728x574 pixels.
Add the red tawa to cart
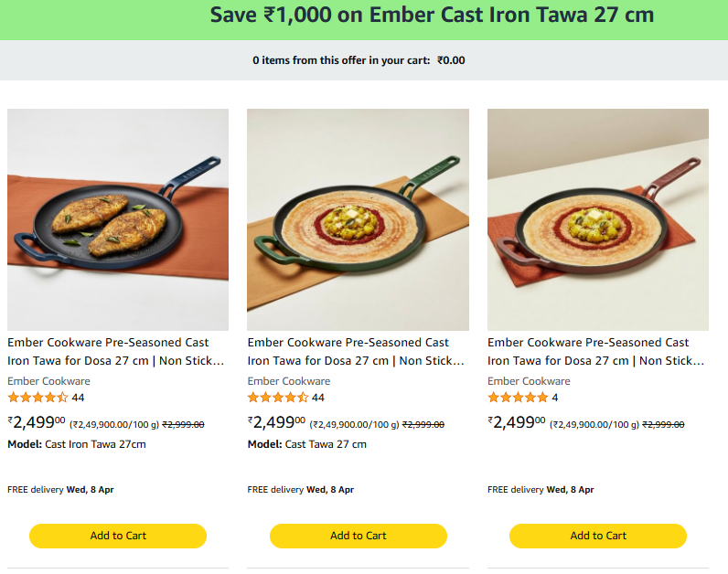click(x=597, y=536)
